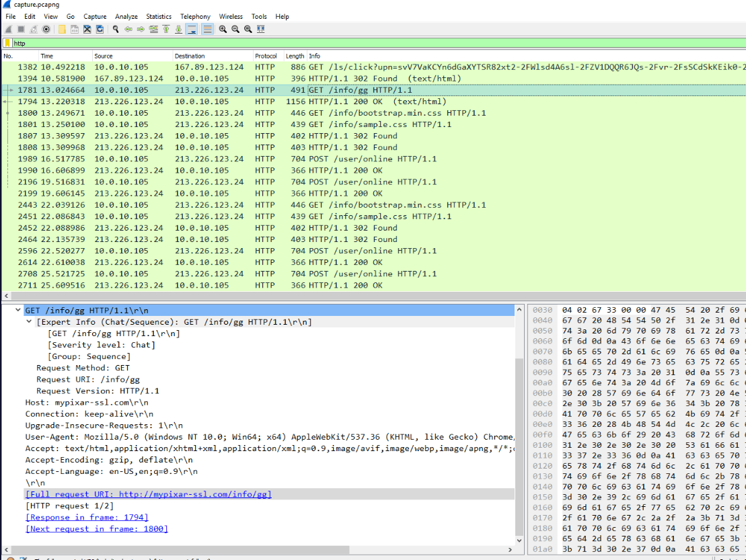Toggle packet list colorize icon
The image size is (746, 560).
[x=207, y=29]
